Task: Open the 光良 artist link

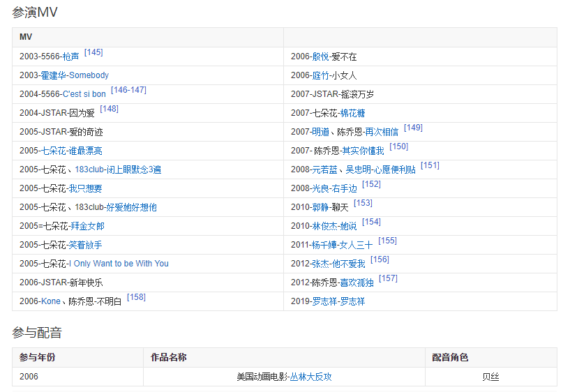Action: click(320, 188)
